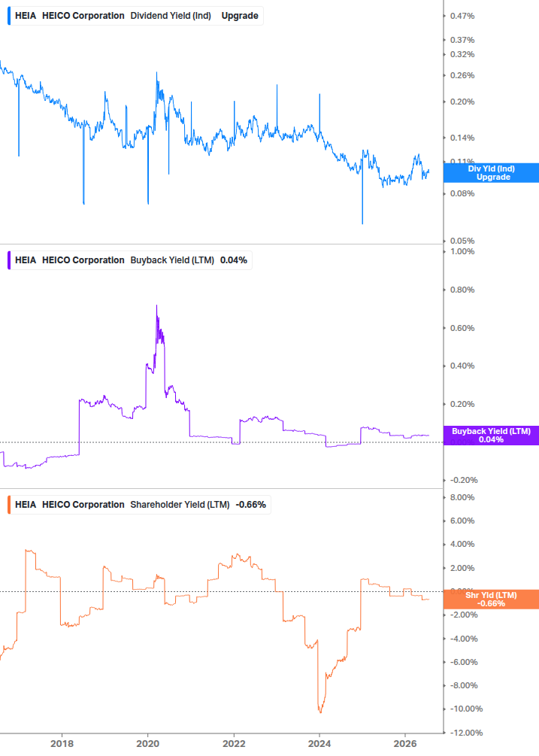Click the purple Buyback Yield series color bar
Image resolution: width=539 pixels, height=756 pixels.
[9, 260]
